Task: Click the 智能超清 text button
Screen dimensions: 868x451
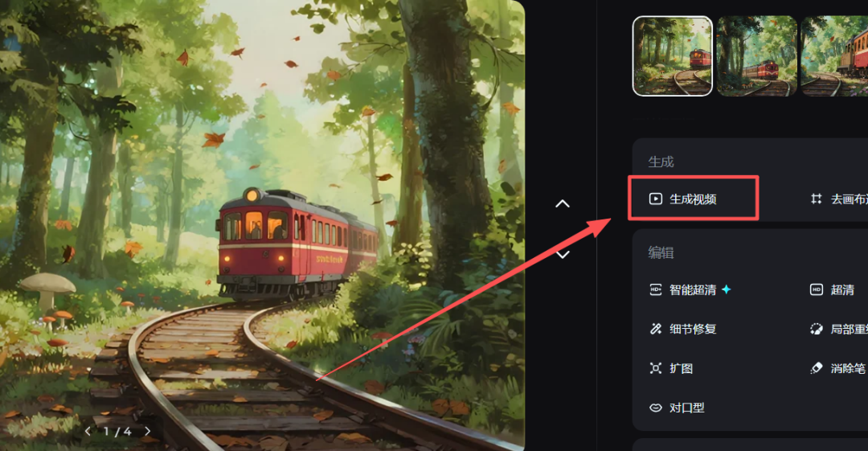Action: coord(693,289)
